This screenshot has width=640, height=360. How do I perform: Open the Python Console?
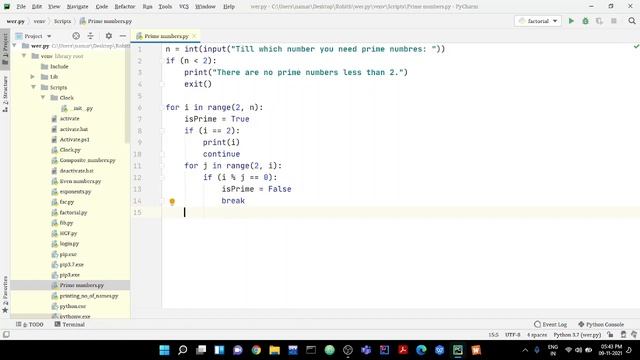coord(601,324)
